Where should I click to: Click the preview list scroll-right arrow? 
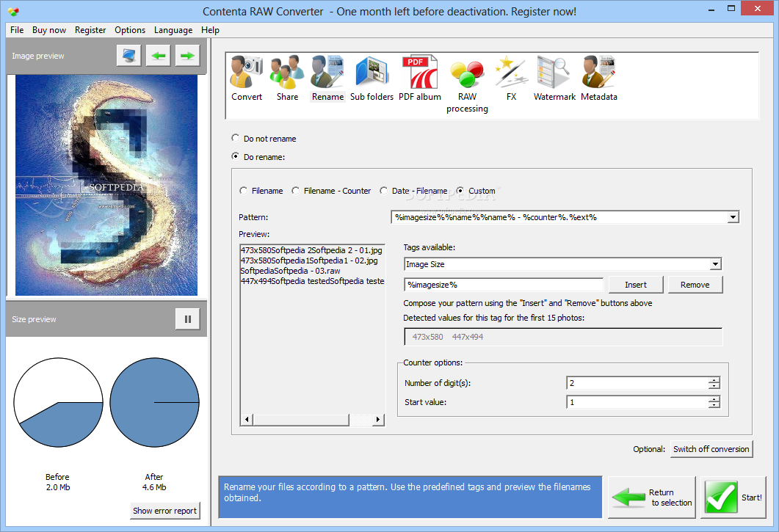[x=378, y=420]
